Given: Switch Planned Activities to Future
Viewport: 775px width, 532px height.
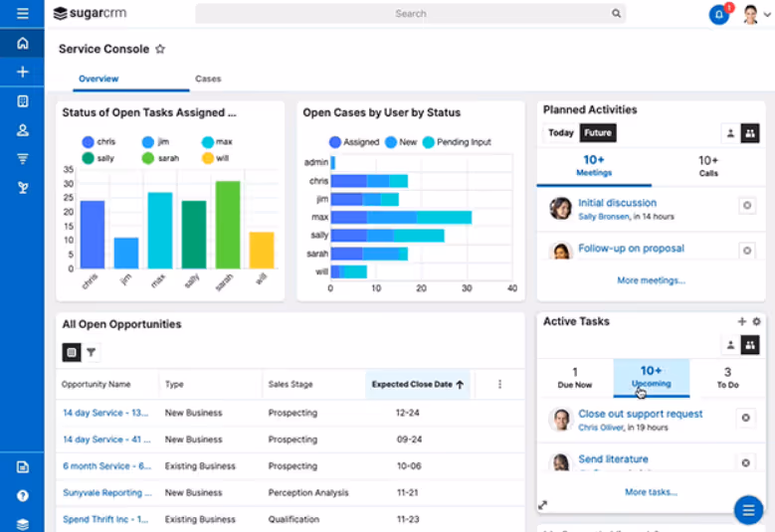Looking at the screenshot, I should point(598,133).
